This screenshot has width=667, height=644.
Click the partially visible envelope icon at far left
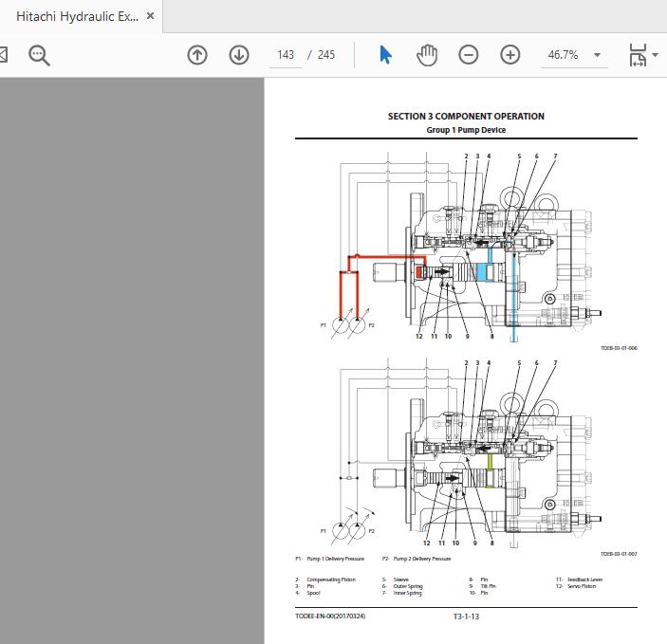(x=4, y=55)
